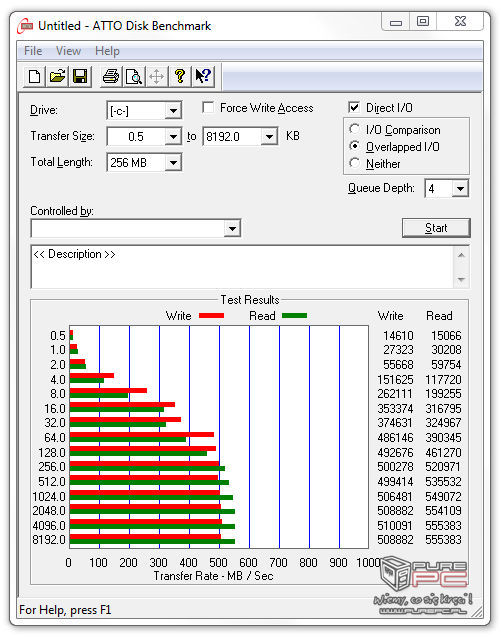Click the 1024.0 transfer size row label
This screenshot has height=637, width=502.
49,496
